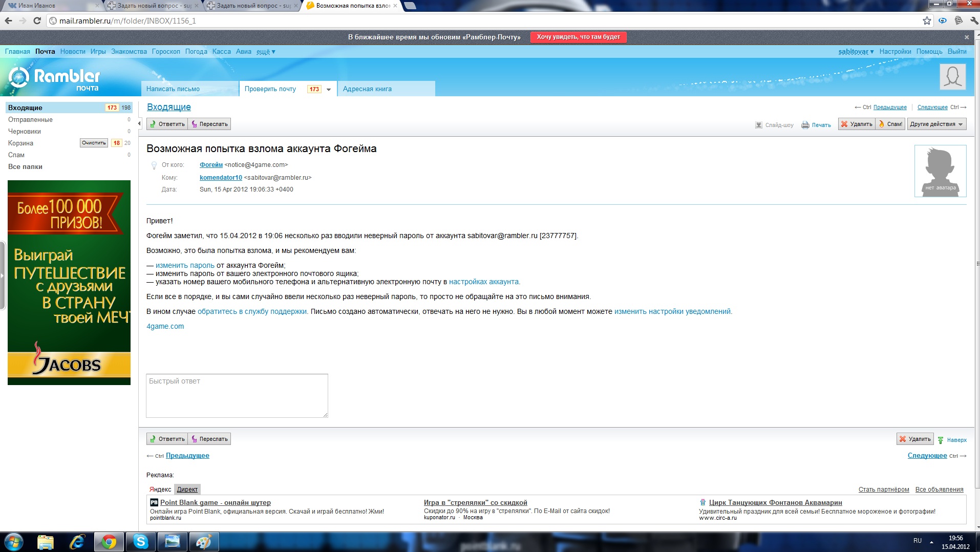
Task: Open the 'настройках аккаунта' link
Action: [x=484, y=282]
